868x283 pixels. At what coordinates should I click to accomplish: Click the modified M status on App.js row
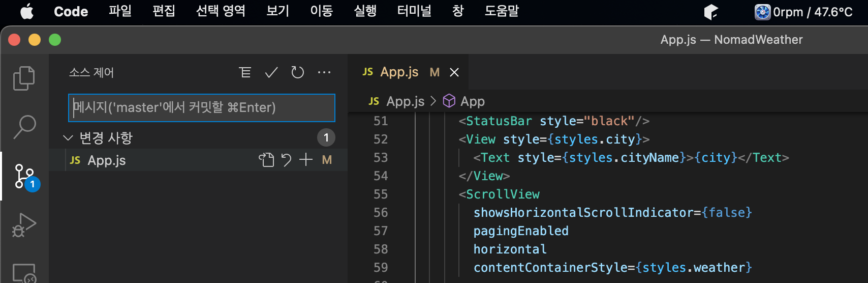327,160
